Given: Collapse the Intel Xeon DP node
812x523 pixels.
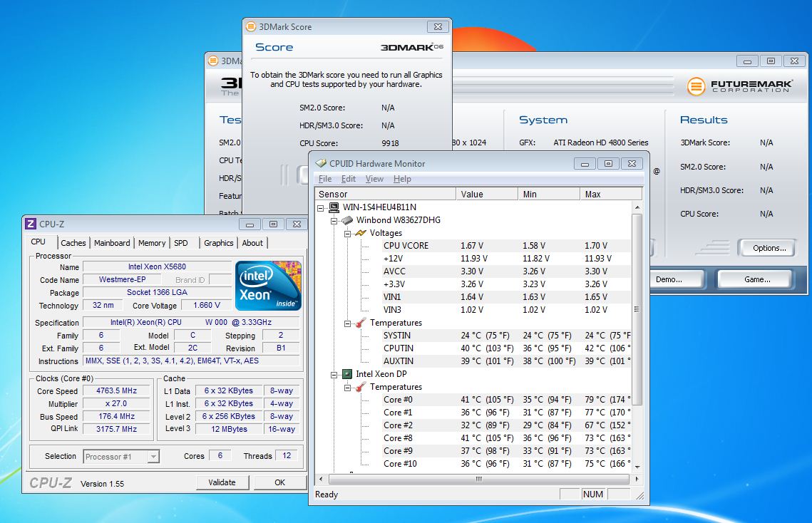Looking at the screenshot, I should (335, 374).
